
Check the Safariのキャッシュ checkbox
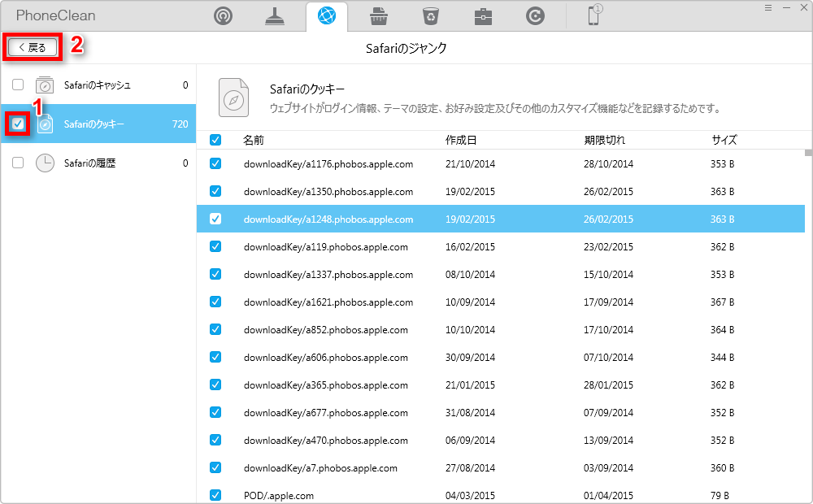18,85
